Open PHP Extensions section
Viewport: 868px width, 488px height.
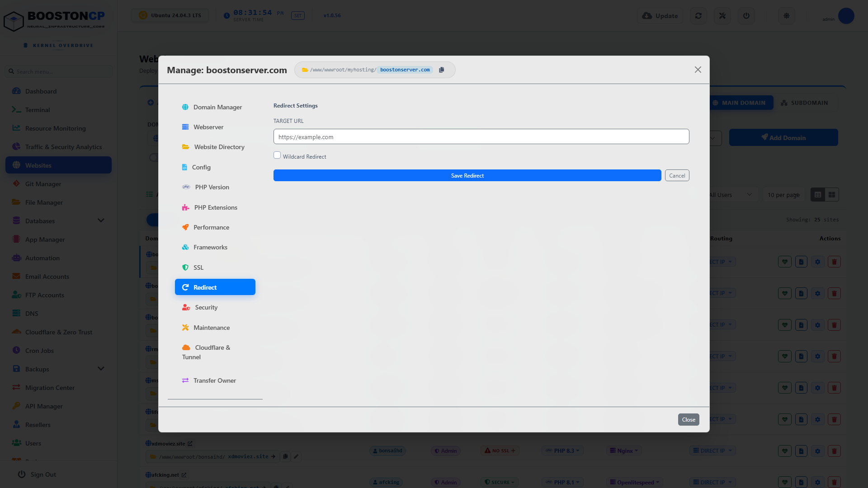pyautogui.click(x=215, y=207)
